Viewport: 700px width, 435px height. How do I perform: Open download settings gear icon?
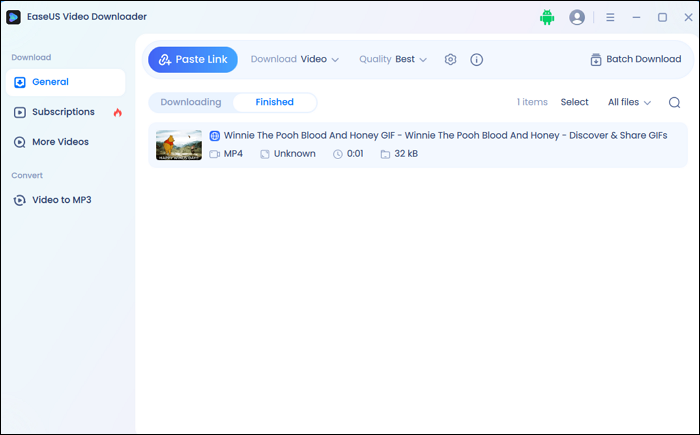click(x=450, y=59)
